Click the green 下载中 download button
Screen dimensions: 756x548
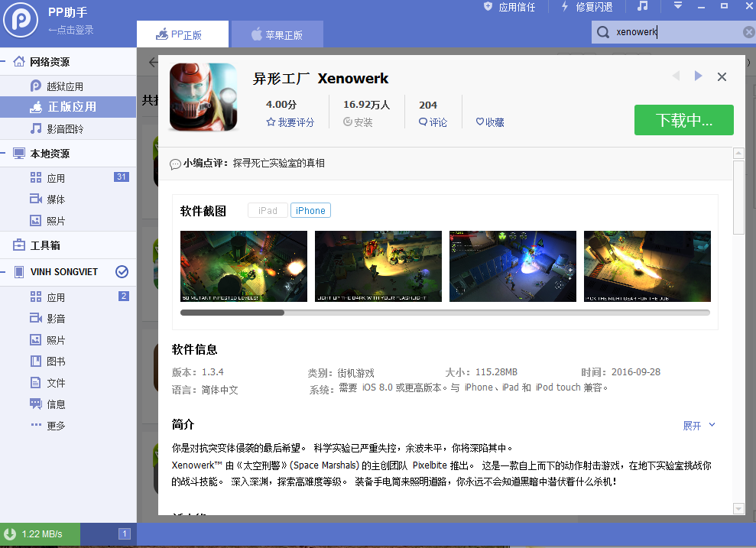click(683, 120)
